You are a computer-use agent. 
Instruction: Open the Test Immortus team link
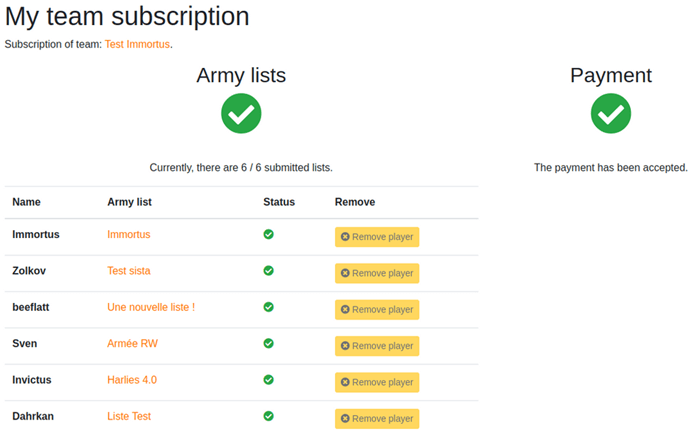pos(137,45)
